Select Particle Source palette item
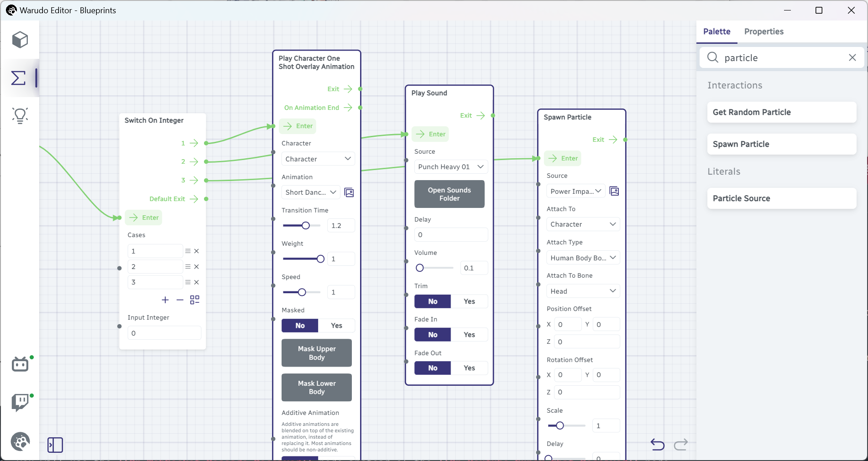 pyautogui.click(x=782, y=198)
